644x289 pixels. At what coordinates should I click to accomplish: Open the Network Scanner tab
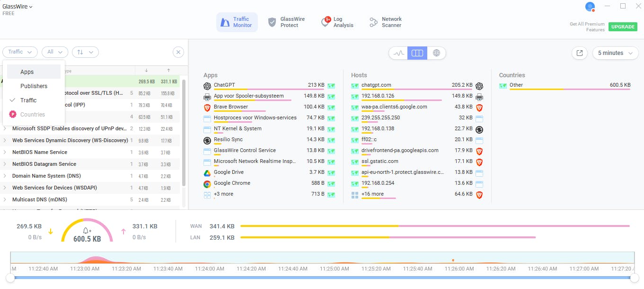point(385,22)
